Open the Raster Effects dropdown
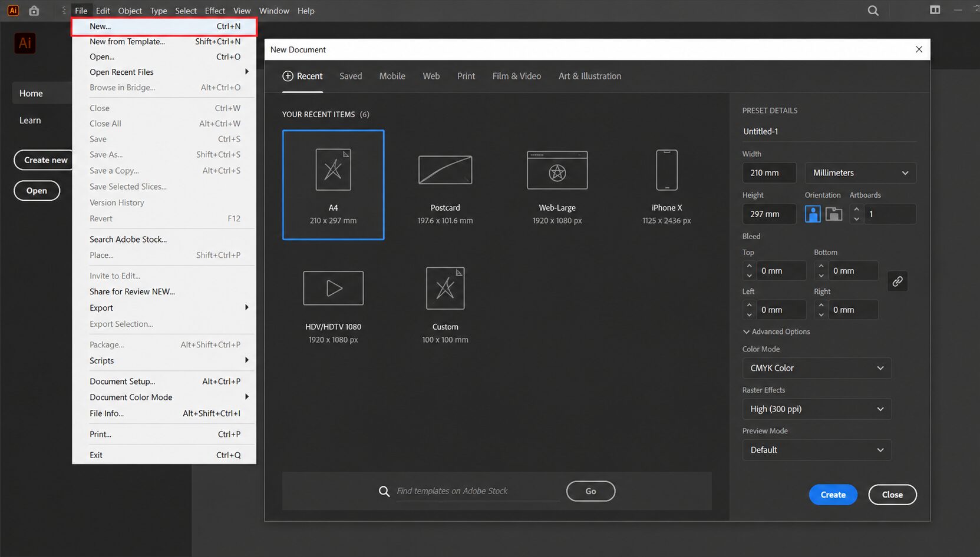This screenshot has width=980, height=557. click(x=817, y=409)
